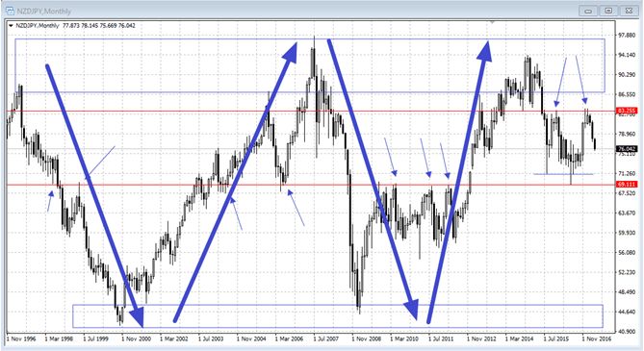Screen dimensions: 644x351
Task: Click the 1 Nov 1996 date label
Action: [x=21, y=339]
